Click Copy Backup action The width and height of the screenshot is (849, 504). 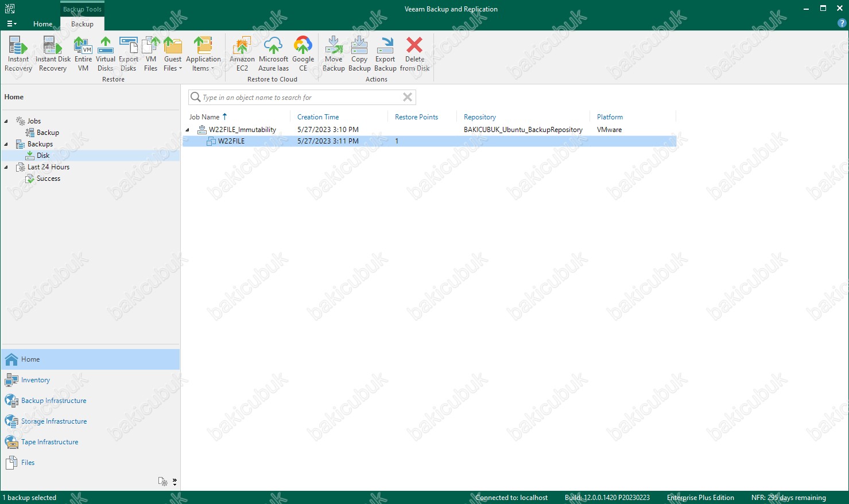[359, 54]
